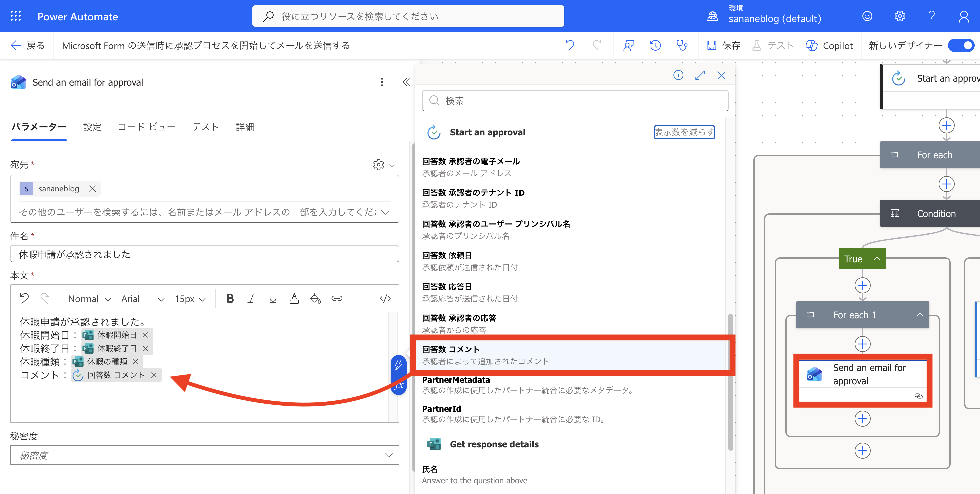Collapse the True branch chevron
The height and width of the screenshot is (494, 980).
point(877,259)
